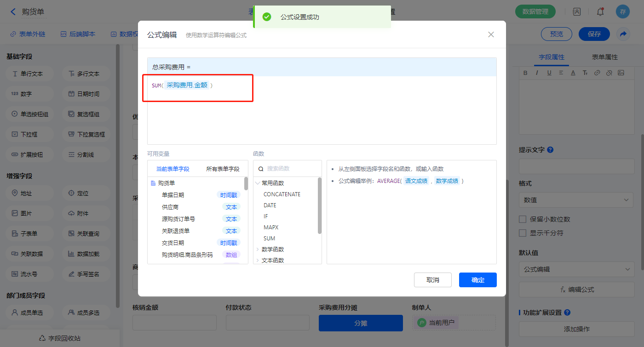The height and width of the screenshot is (347, 644).
Task: Close the formula editor dialog
Action: click(491, 34)
